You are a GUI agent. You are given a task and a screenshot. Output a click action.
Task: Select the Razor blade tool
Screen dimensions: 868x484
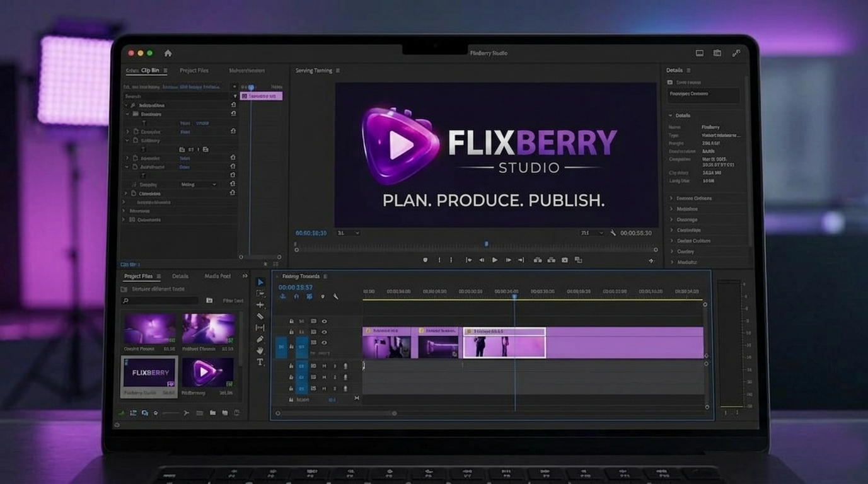[260, 316]
